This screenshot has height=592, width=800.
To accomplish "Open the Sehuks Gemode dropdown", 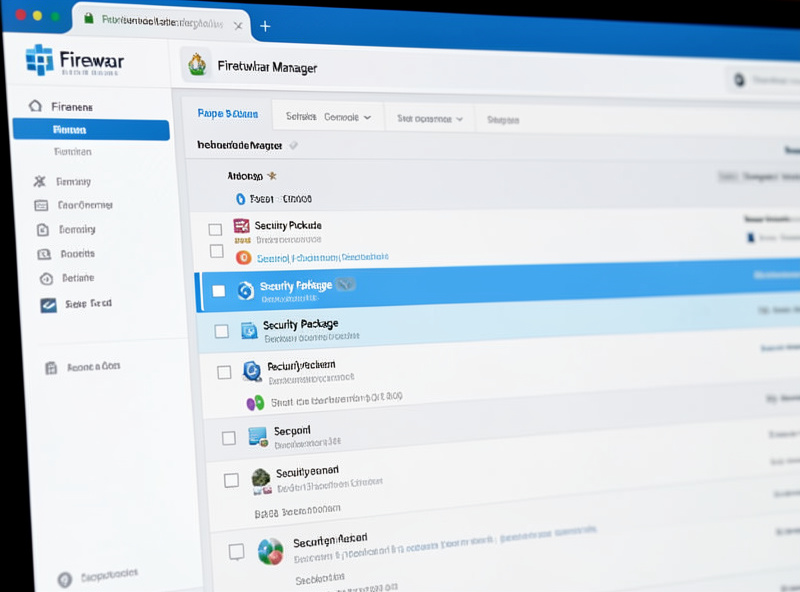I will point(328,117).
